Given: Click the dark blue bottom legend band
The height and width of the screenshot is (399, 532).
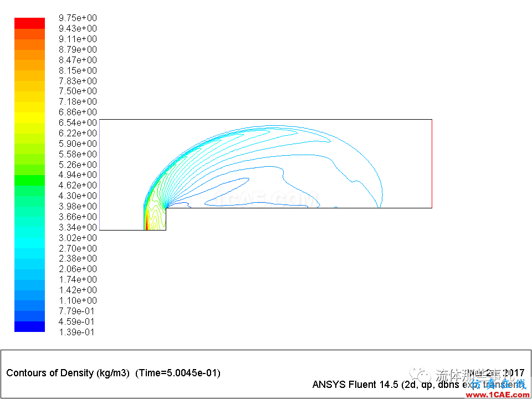Looking at the screenshot, I should click(29, 327).
